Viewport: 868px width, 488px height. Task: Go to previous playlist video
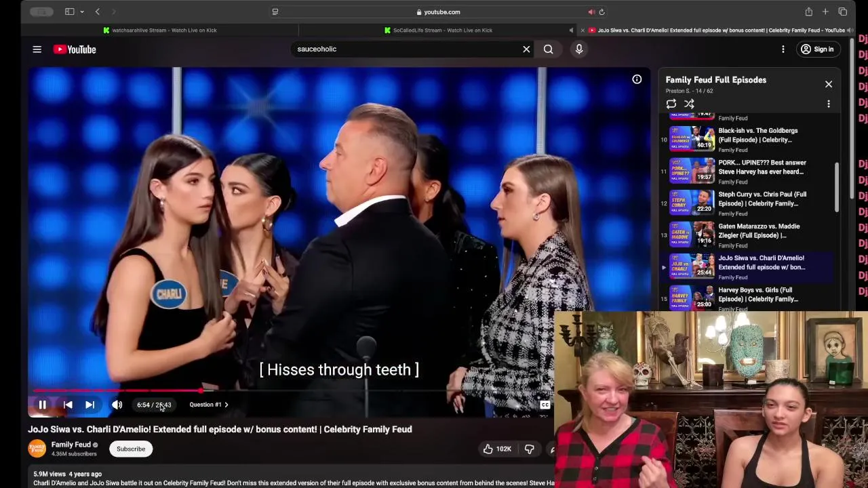click(x=68, y=405)
